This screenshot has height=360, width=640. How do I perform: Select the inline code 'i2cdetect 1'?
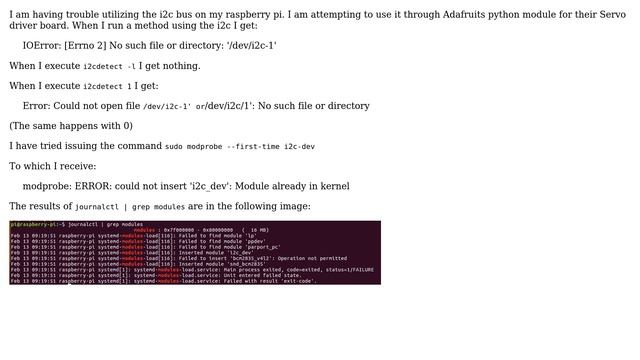point(107,87)
